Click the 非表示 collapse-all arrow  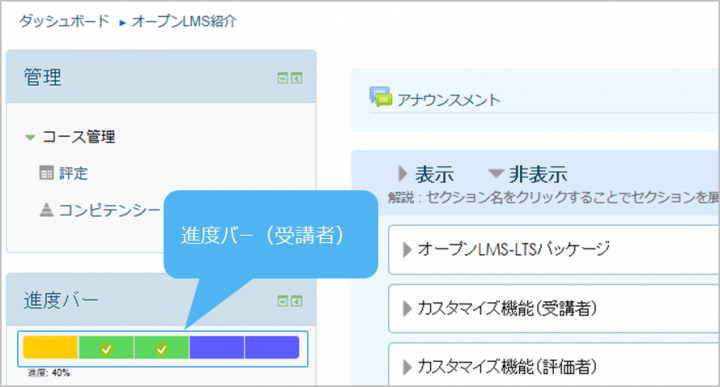(496, 174)
